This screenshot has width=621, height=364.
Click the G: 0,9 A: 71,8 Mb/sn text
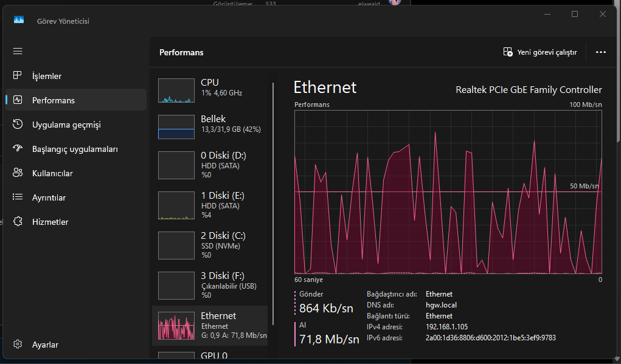234,335
